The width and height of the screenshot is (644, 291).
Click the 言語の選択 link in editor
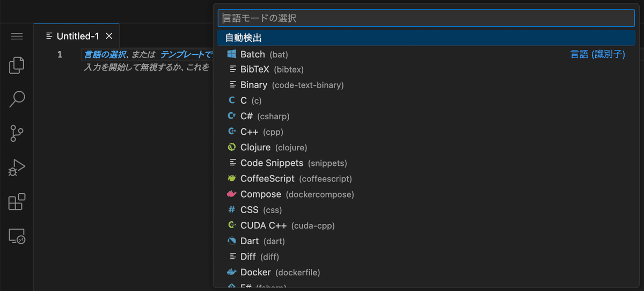(105, 54)
